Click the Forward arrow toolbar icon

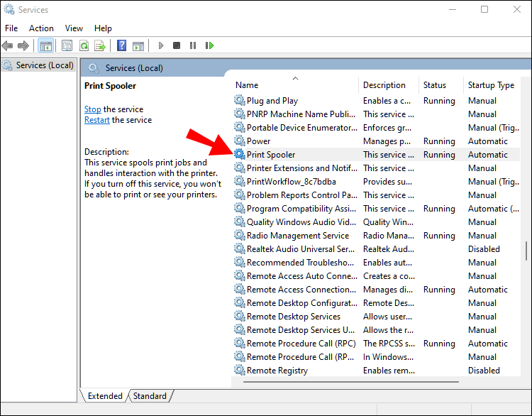[x=23, y=45]
